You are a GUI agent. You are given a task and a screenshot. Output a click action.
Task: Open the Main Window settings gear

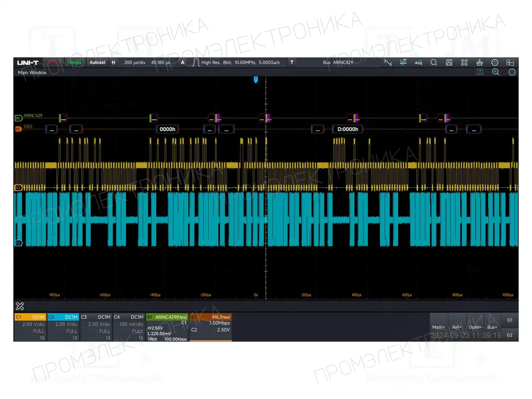tap(512, 72)
